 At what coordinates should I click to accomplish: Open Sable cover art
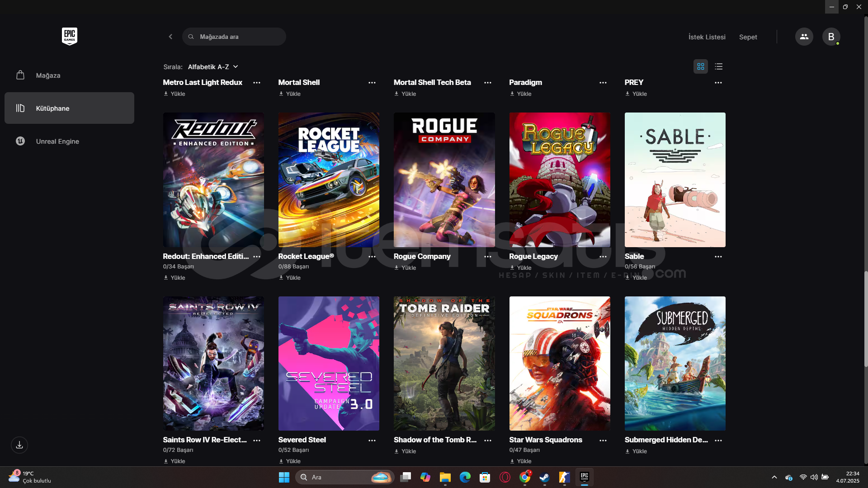point(675,180)
